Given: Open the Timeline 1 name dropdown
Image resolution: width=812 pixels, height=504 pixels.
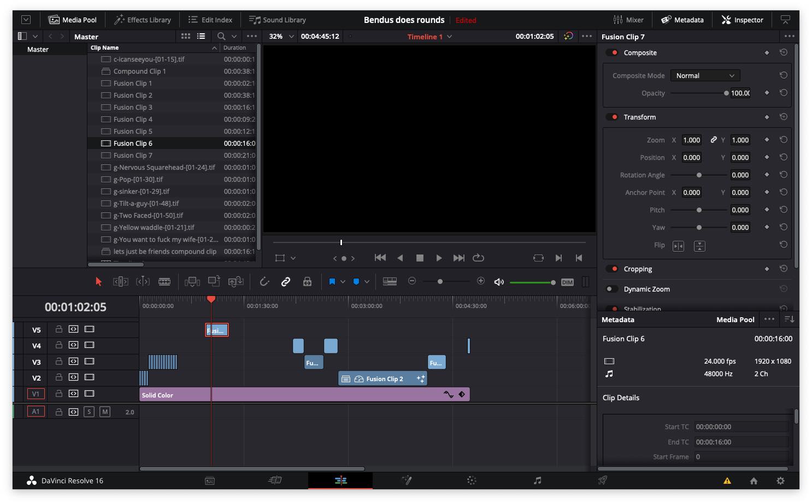Looking at the screenshot, I should pyautogui.click(x=429, y=37).
